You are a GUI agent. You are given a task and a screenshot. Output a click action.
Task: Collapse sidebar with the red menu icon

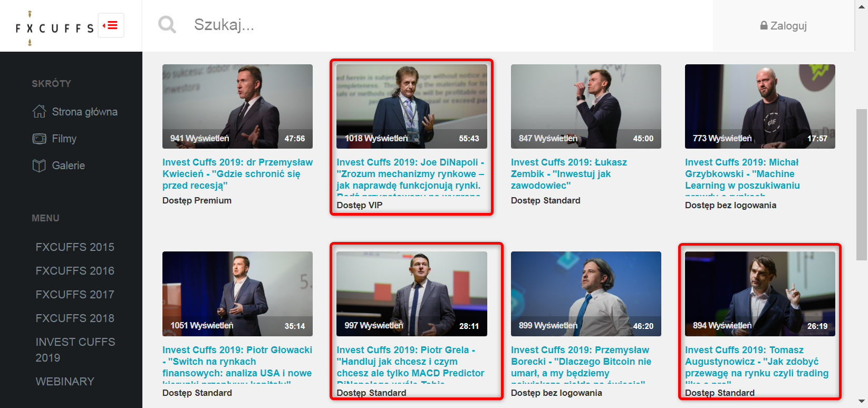[111, 25]
